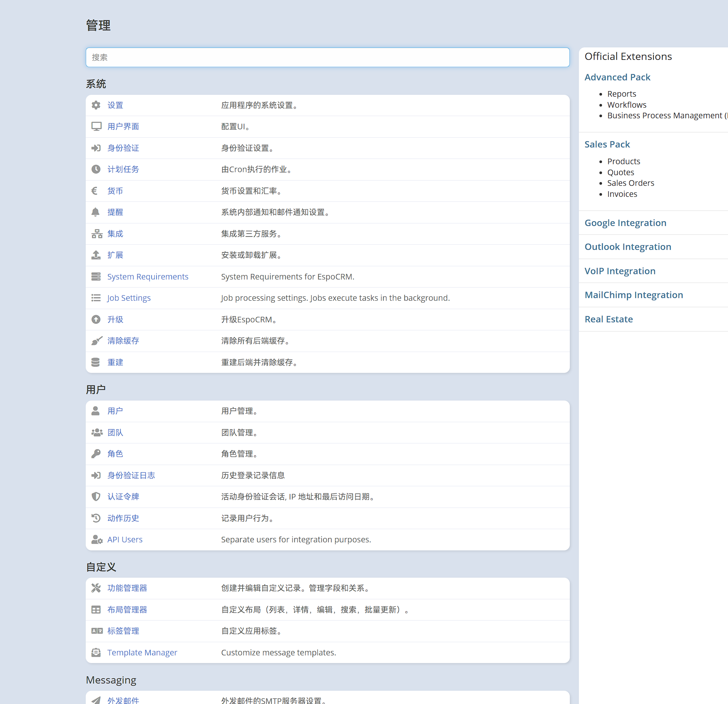Click the tools icon beside 功能管理器
The width and height of the screenshot is (728, 704).
pyautogui.click(x=96, y=588)
